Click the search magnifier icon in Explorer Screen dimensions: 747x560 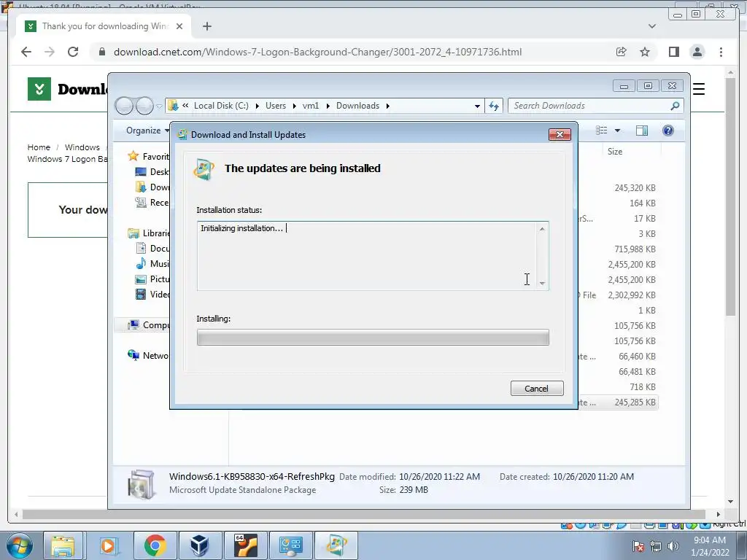click(x=675, y=106)
